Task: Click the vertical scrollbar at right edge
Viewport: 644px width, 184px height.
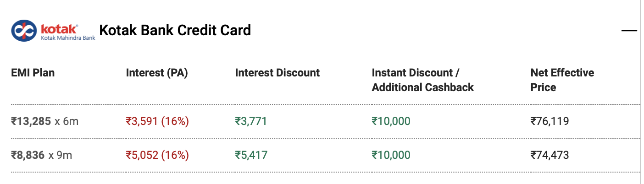Action: 642,92
